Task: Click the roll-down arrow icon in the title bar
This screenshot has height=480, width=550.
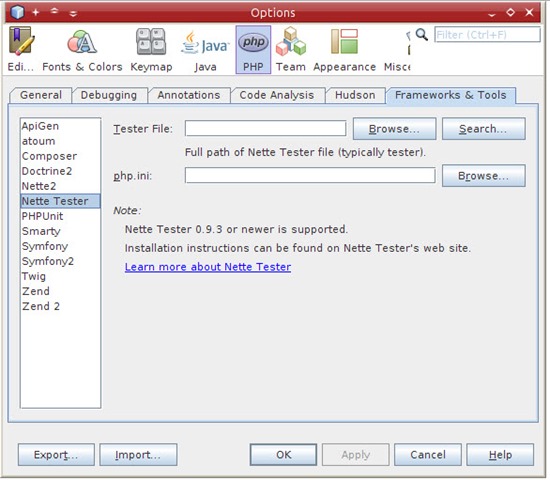Action: [x=73, y=14]
